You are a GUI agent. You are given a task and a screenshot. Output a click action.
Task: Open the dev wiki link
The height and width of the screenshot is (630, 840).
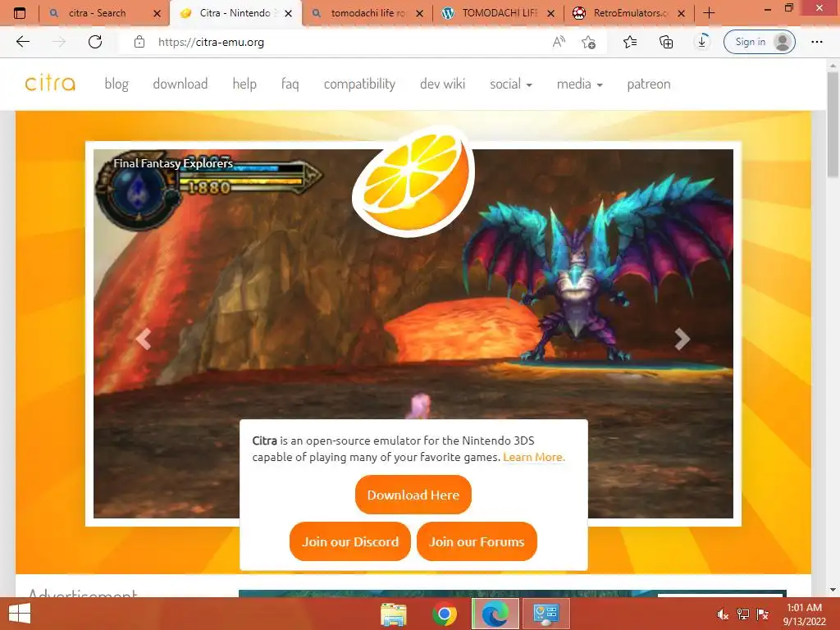pyautogui.click(x=442, y=84)
